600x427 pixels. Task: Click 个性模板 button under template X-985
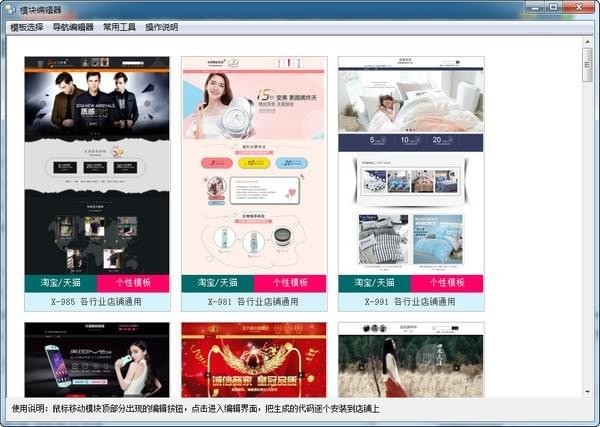click(134, 283)
